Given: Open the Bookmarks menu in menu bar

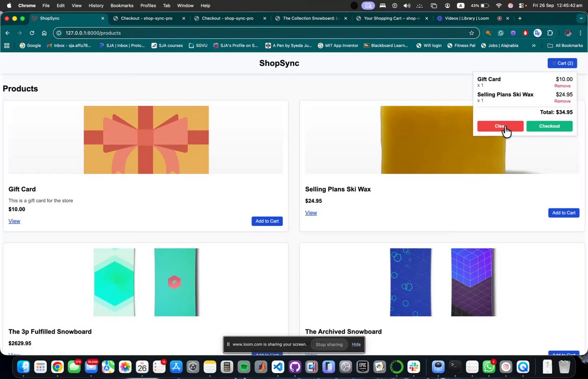Looking at the screenshot, I should pos(122,6).
